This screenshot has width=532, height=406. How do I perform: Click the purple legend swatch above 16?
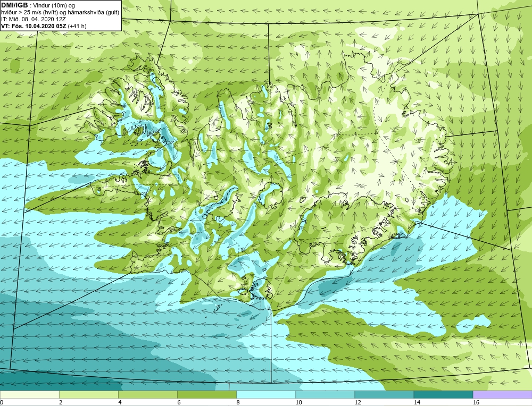coord(503,394)
